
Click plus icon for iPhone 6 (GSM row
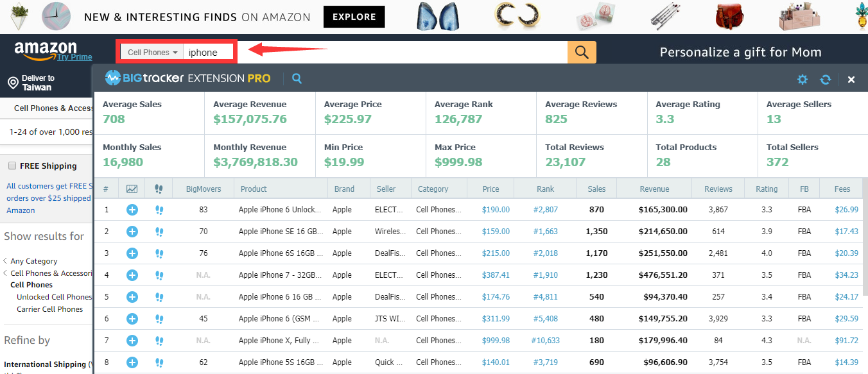[132, 319]
